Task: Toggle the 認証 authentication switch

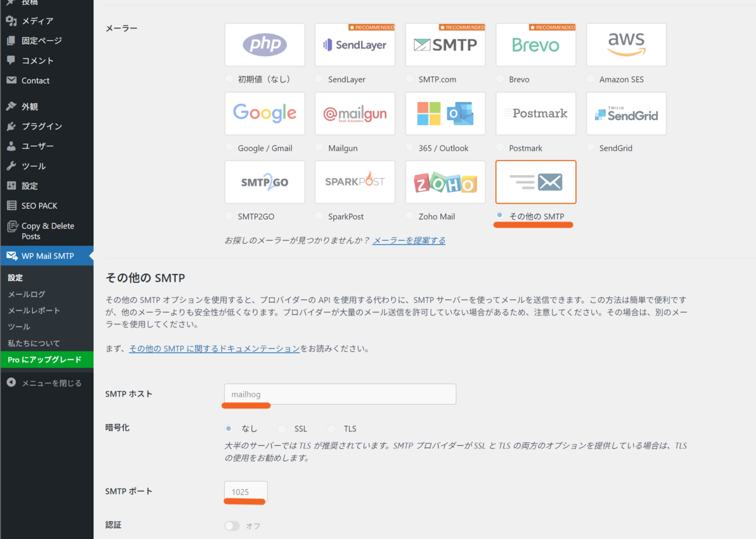Action: 232,526
